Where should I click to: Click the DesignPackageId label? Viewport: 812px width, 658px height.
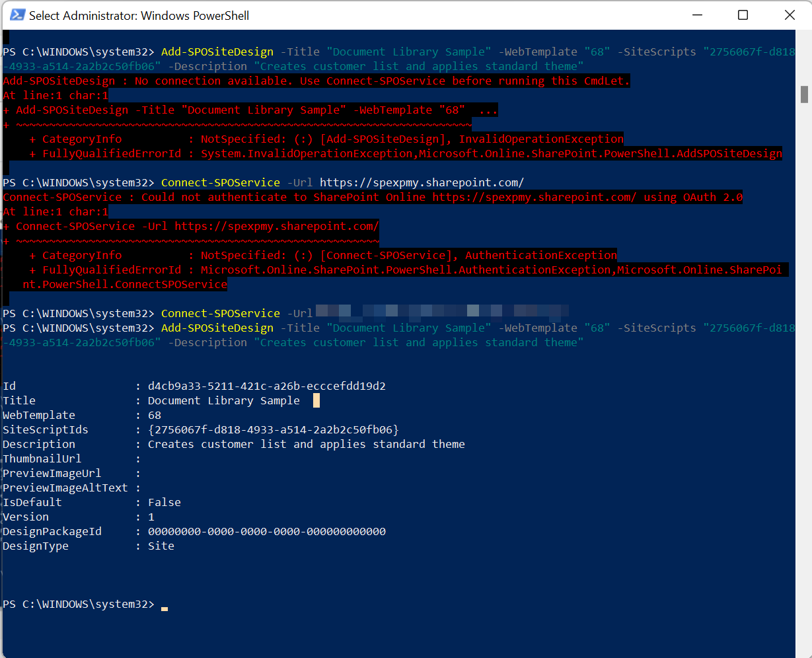pos(52,531)
